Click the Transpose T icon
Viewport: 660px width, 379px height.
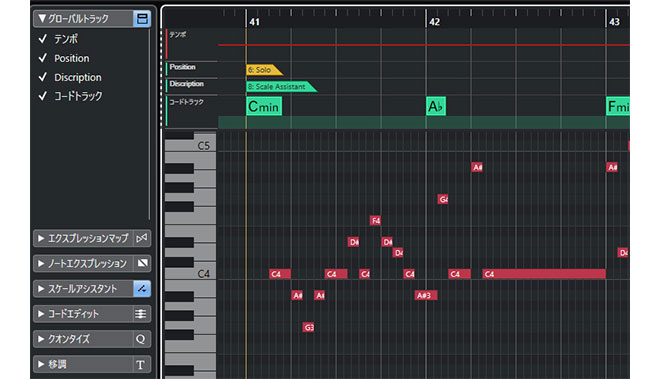pos(142,364)
